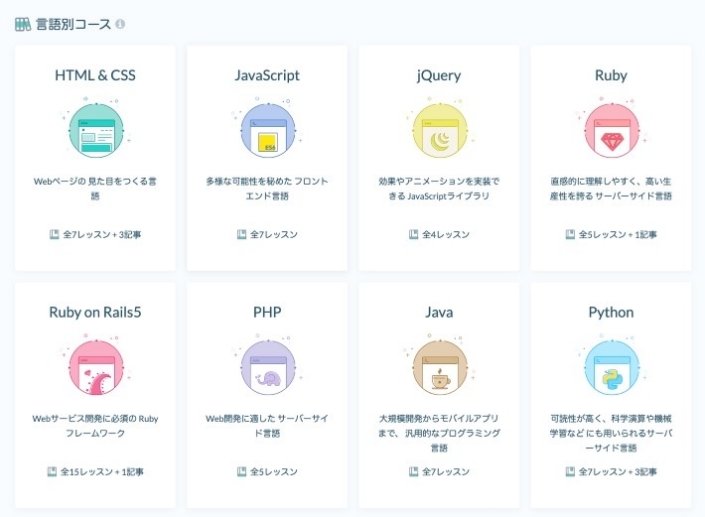Click HTML & CSS text 全7レッスン + 3記事
705x517 pixels.
click(102, 234)
